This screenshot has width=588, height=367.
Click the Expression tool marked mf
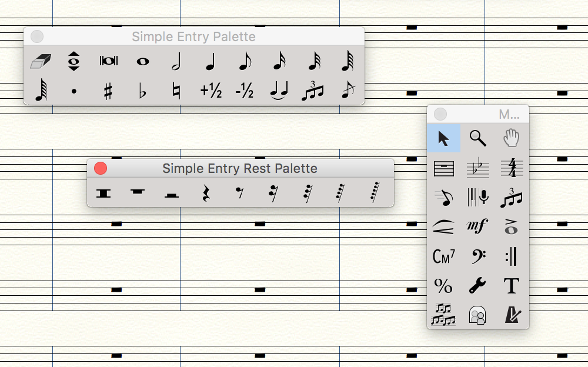477,226
